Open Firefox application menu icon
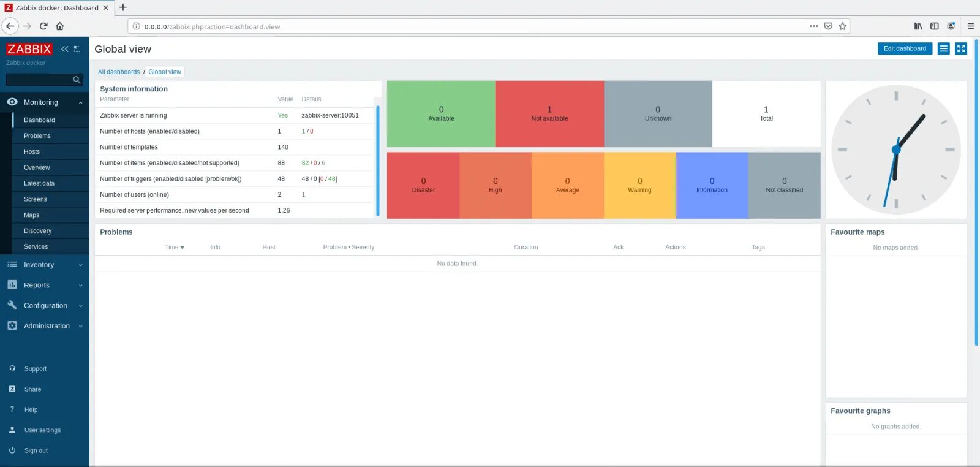The image size is (980, 467). click(x=971, y=26)
